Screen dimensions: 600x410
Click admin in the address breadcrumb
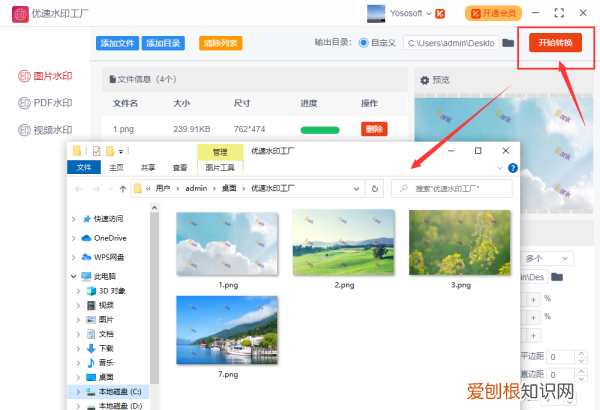click(x=196, y=188)
